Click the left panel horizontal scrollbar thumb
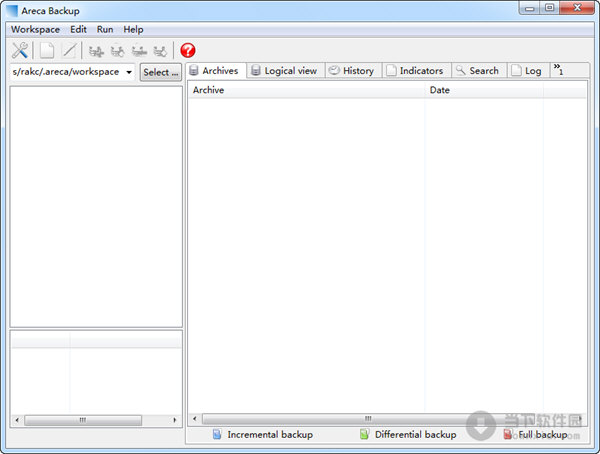The width and height of the screenshot is (600, 454). [x=83, y=420]
